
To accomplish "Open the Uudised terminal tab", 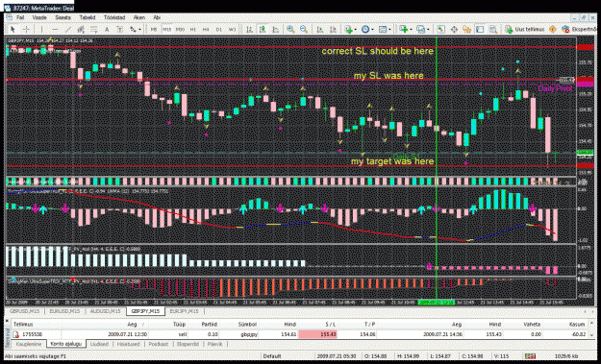I will pyautogui.click(x=99, y=344).
